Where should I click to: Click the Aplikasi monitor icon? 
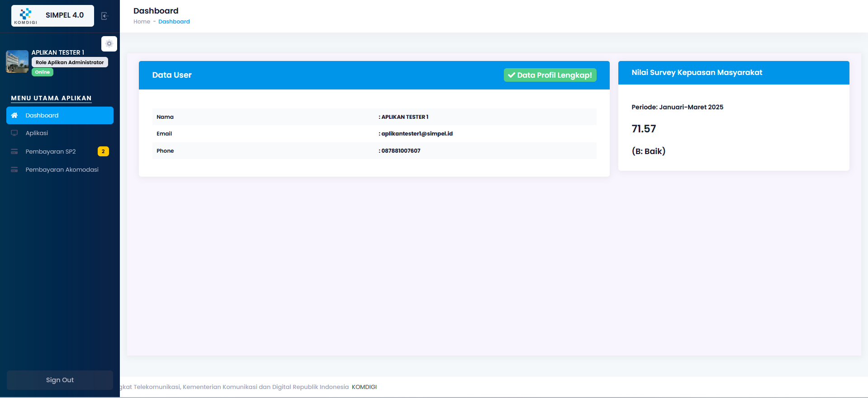(14, 133)
